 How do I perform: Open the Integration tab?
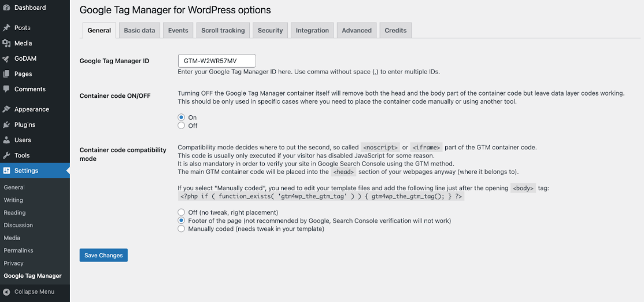[312, 31]
